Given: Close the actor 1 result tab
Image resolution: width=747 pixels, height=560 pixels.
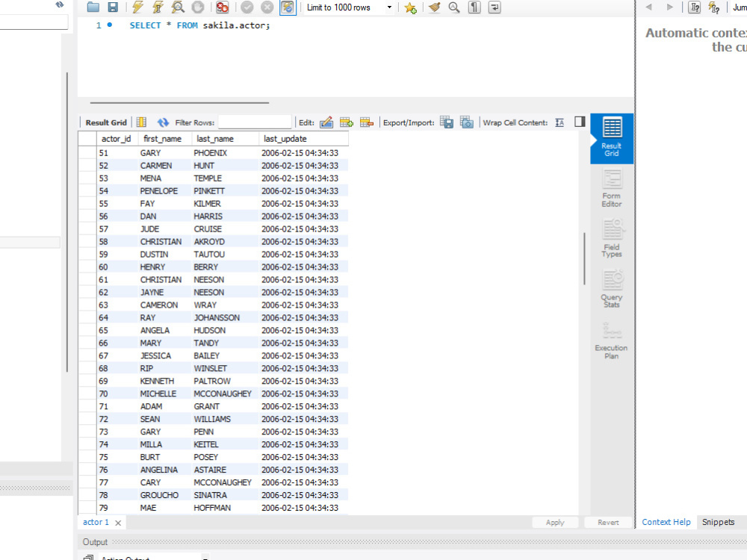Looking at the screenshot, I should click(118, 523).
